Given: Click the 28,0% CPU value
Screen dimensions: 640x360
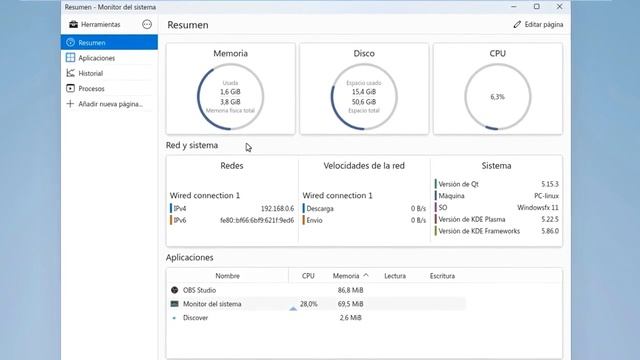Looking at the screenshot, I should [x=309, y=304].
